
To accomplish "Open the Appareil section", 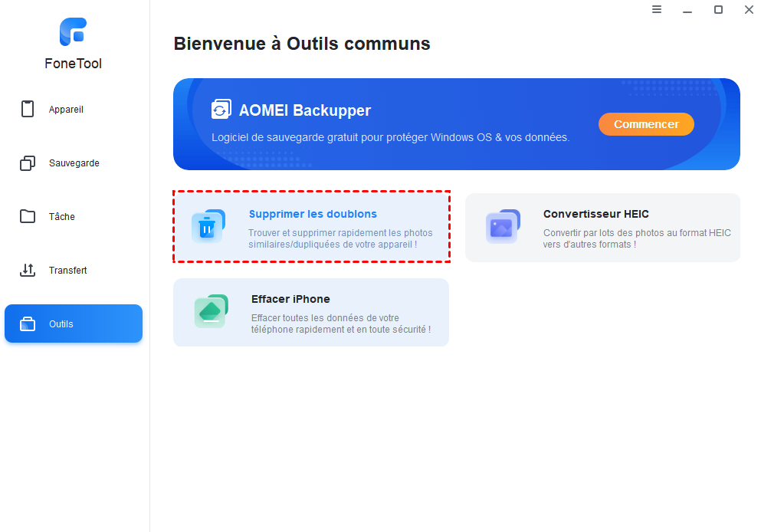I will pyautogui.click(x=74, y=109).
